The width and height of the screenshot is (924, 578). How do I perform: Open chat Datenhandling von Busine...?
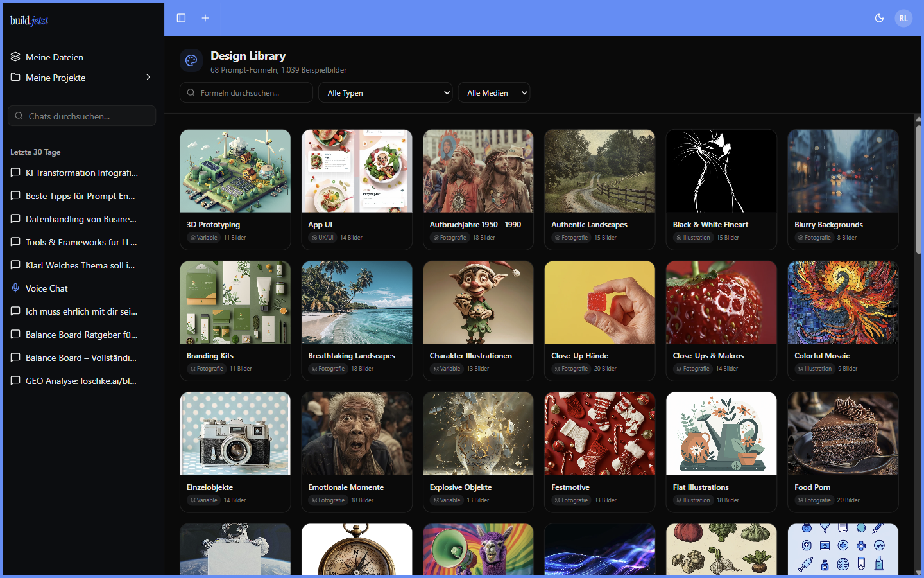82,219
